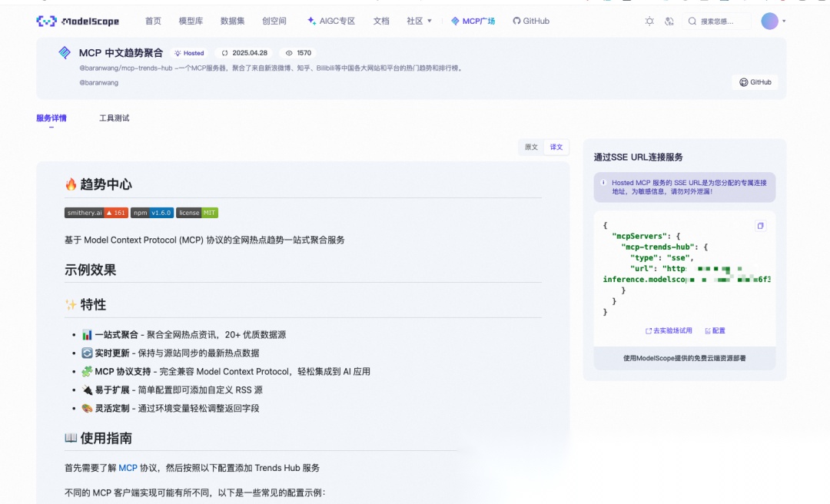Open 创空间 in navigation
830x504 pixels.
tap(274, 22)
